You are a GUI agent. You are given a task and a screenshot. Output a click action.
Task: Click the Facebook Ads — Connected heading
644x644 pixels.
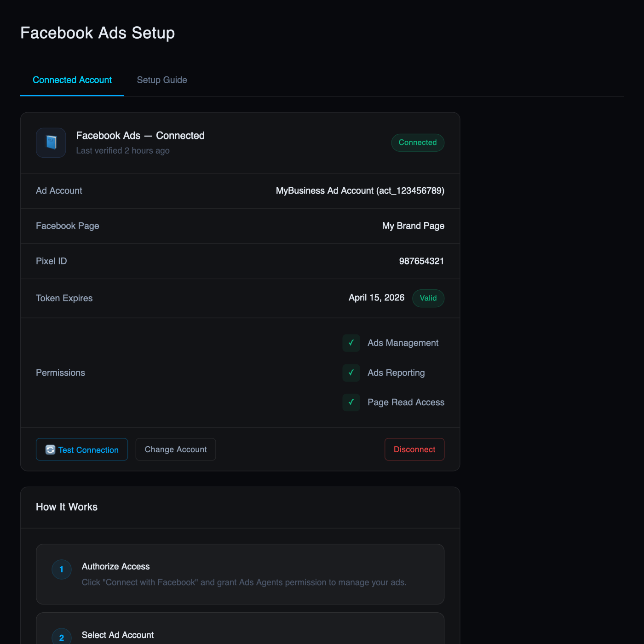coord(140,136)
